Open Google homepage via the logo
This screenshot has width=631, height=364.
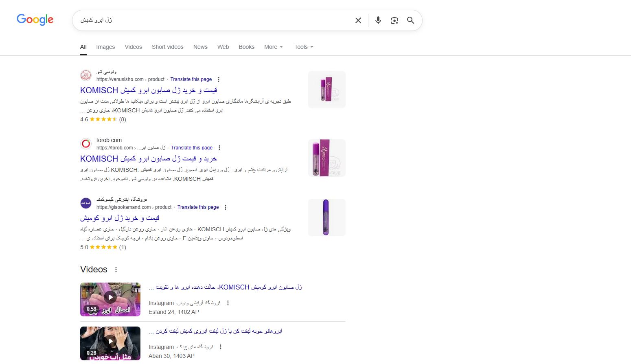[35, 20]
